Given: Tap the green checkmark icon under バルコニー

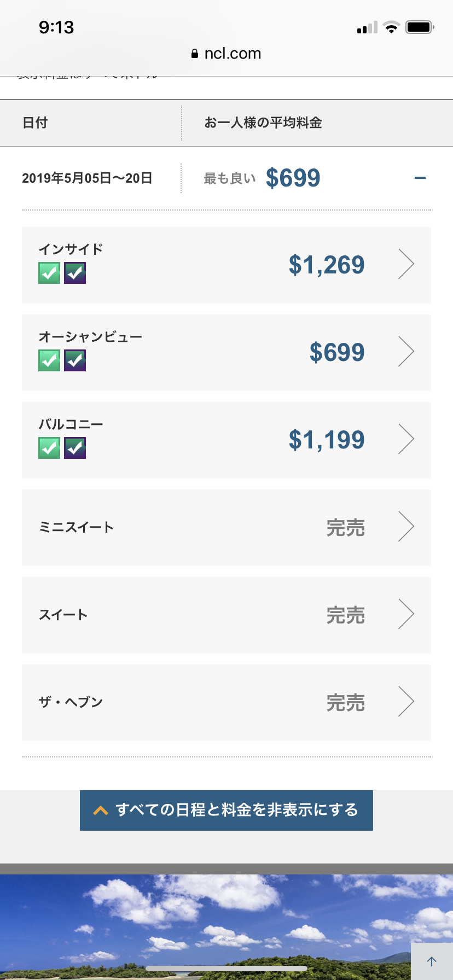Looking at the screenshot, I should (49, 448).
